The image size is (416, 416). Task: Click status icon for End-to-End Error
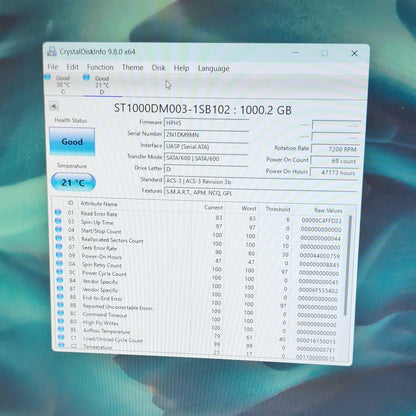point(60,296)
